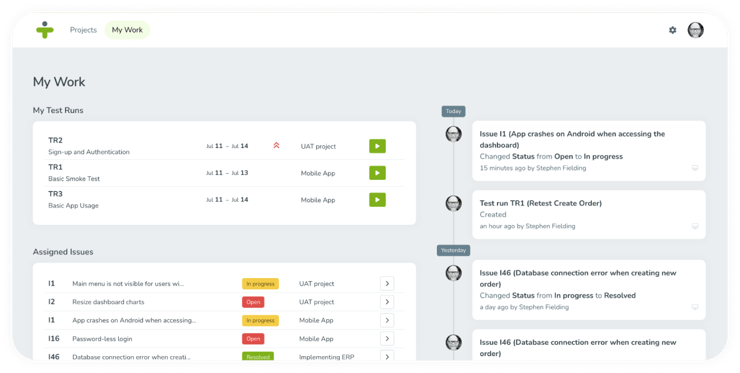Image resolution: width=740 pixels, height=373 pixels.
Task: Click avatar beside Issue I1 activity entry
Action: tap(454, 134)
